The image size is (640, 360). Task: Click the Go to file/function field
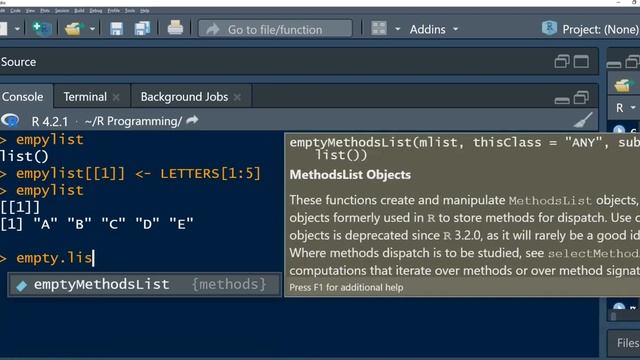tap(275, 29)
